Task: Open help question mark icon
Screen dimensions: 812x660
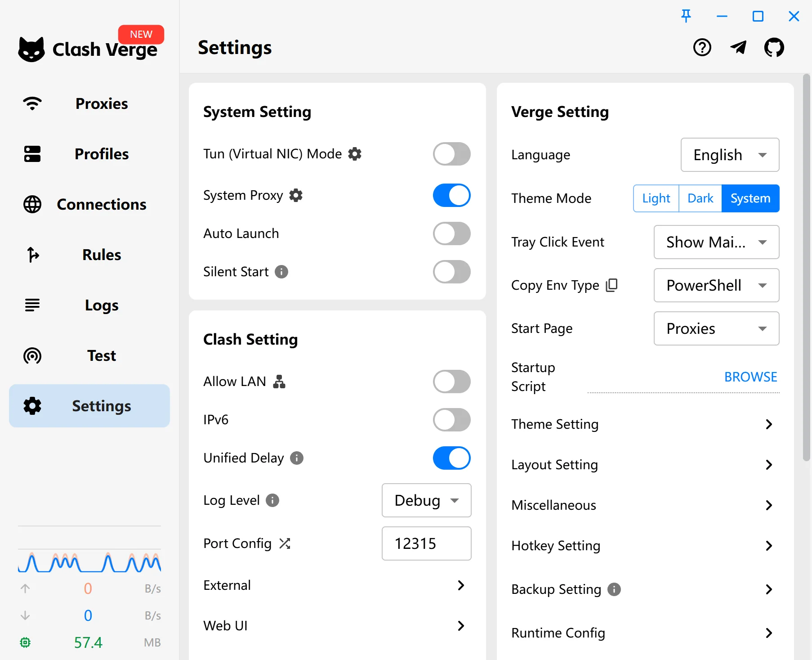Action: coord(702,47)
